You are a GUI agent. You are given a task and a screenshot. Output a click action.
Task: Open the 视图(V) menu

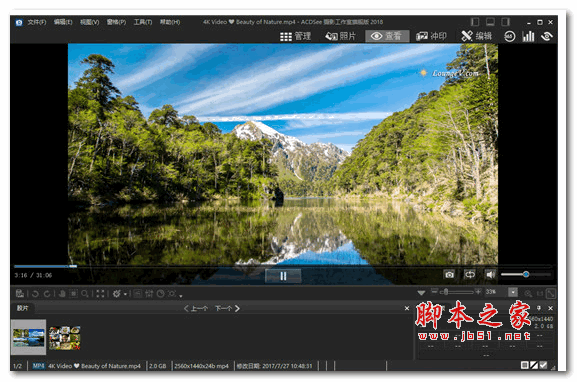click(x=89, y=22)
